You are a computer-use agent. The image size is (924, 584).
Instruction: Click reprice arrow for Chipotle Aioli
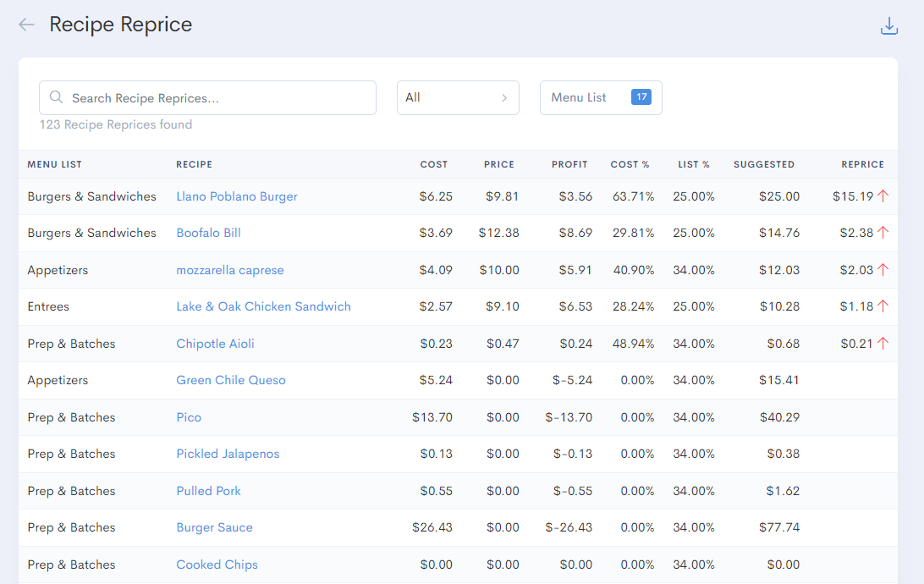883,344
